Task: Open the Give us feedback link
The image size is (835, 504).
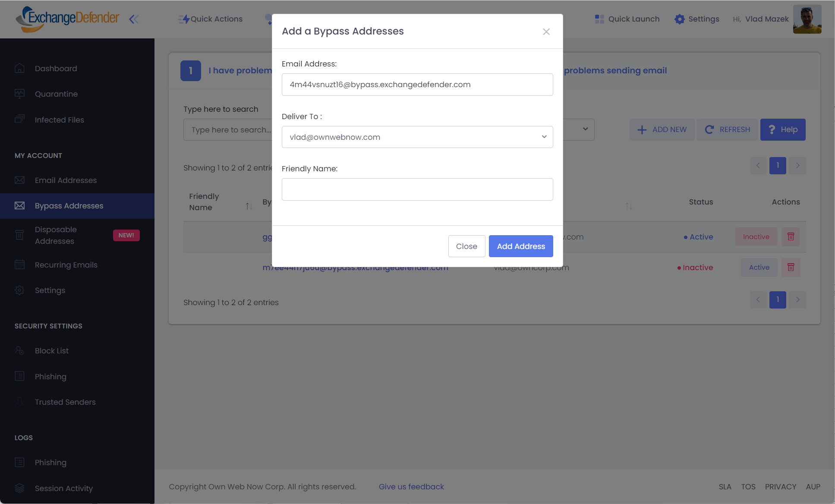Action: point(411,486)
